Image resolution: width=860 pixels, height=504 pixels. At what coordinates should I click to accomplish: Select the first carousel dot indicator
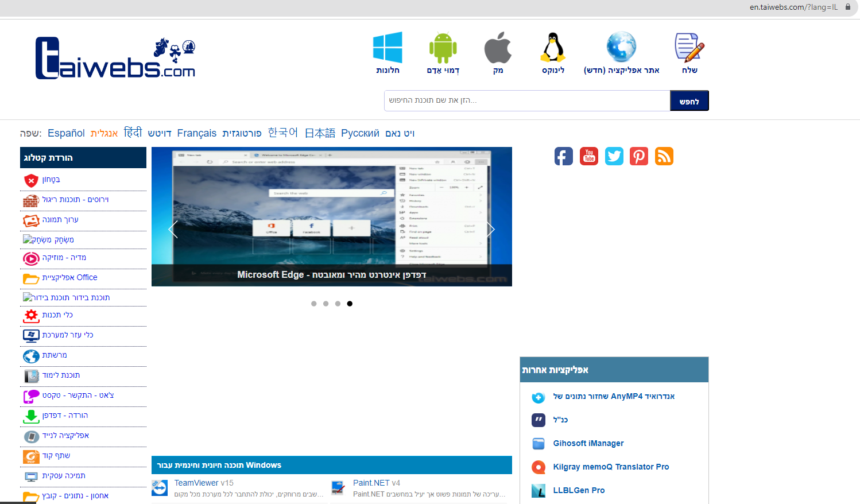coord(314,304)
